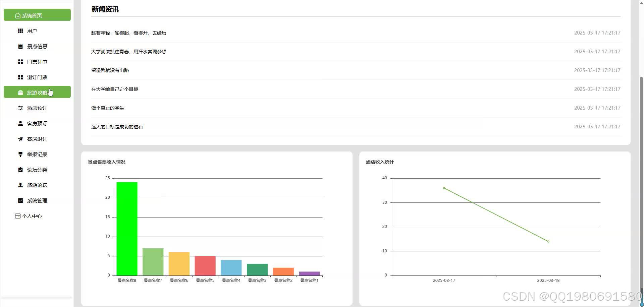Select 旅游论坛 sidebar label
The image size is (644, 307).
pos(37,185)
